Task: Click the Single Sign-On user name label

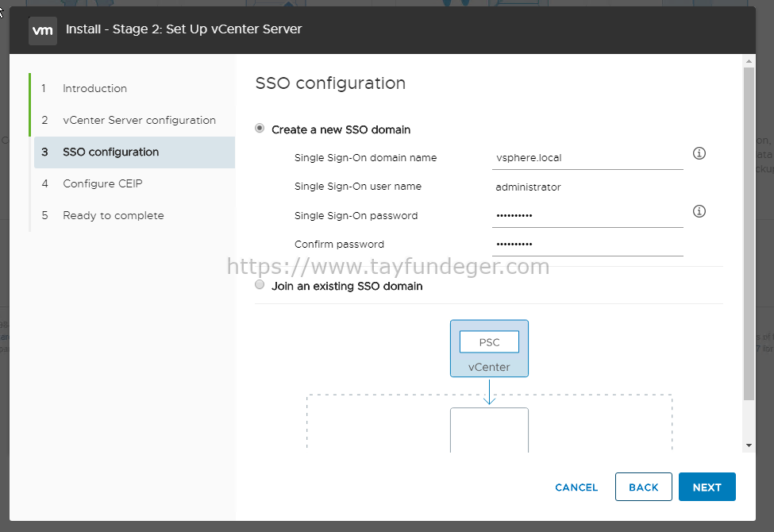Action: tap(358, 187)
